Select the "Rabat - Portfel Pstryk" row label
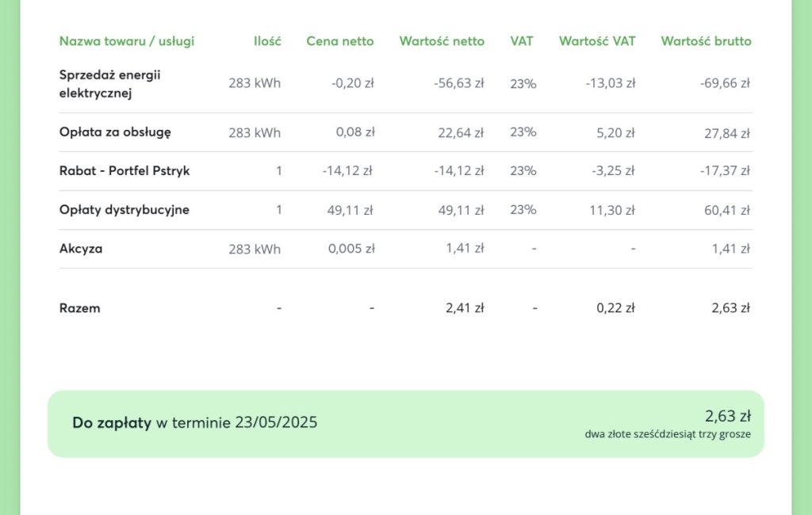812x515 pixels. pyautogui.click(x=124, y=171)
